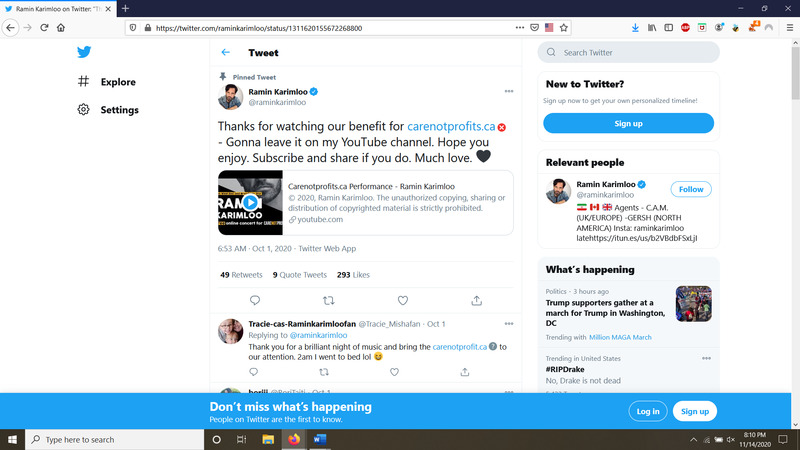Open the Firefox downloads panel

pyautogui.click(x=635, y=28)
